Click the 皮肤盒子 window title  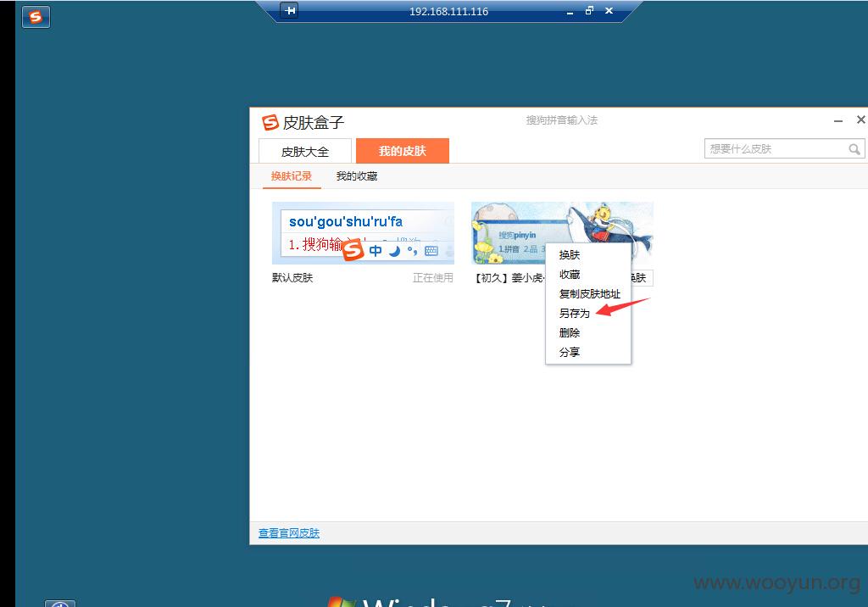point(314,122)
